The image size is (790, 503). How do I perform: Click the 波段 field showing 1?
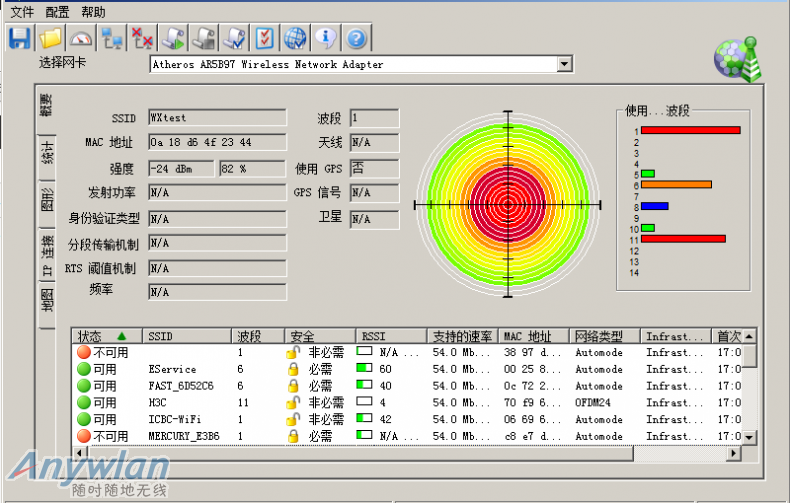click(374, 117)
